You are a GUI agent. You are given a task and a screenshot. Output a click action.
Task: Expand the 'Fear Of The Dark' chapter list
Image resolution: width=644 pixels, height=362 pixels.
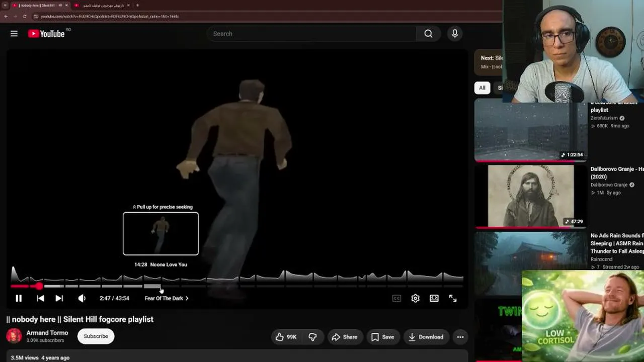point(167,298)
